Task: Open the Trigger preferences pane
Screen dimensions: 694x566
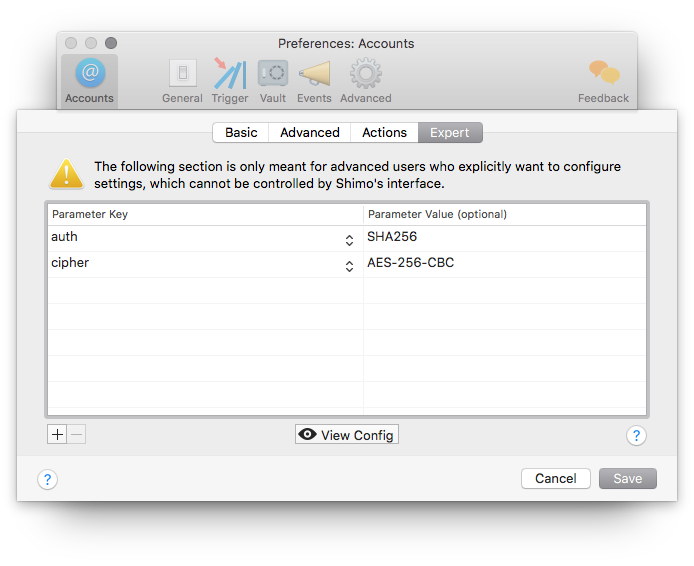Action: click(x=230, y=80)
